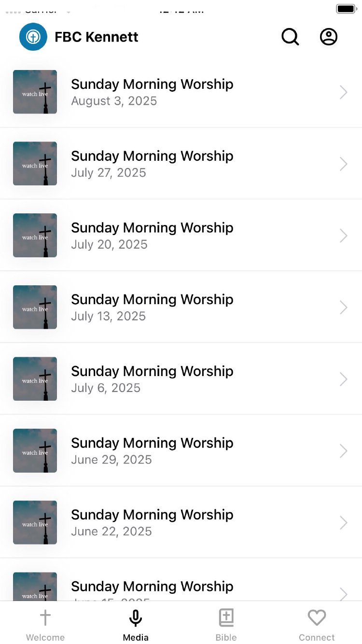The height and width of the screenshot is (644, 362).
Task: Open Sunday Morning Worship July 6, 2025
Action: tap(152, 379)
